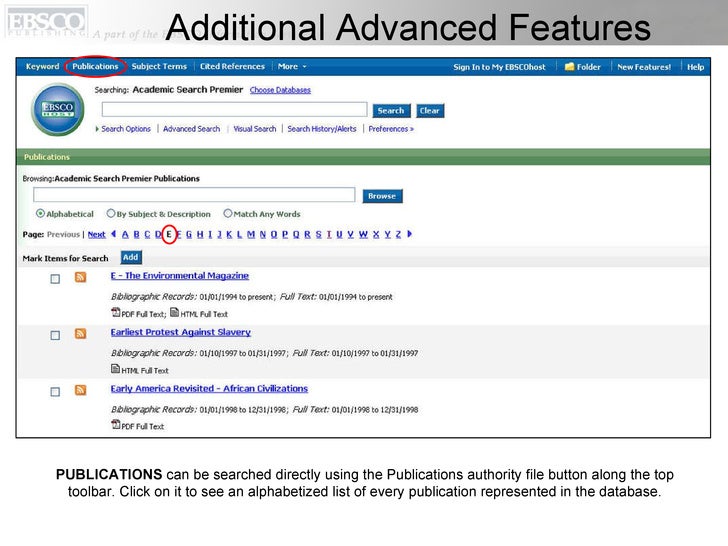The width and height of the screenshot is (728, 546).
Task: Check the box for Early America Revisited
Action: 55,392
